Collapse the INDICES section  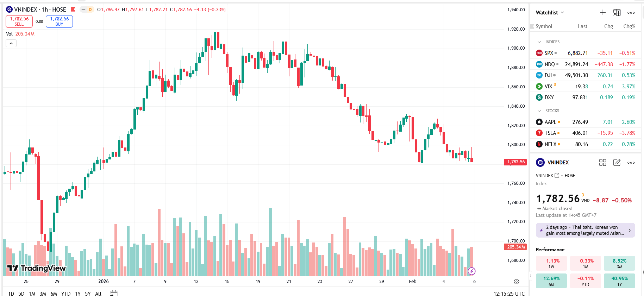tap(539, 42)
